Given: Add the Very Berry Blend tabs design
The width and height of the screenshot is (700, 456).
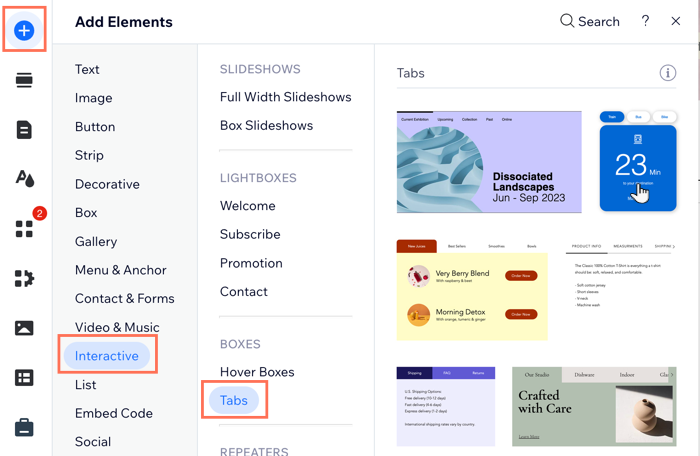Looking at the screenshot, I should coord(472,290).
